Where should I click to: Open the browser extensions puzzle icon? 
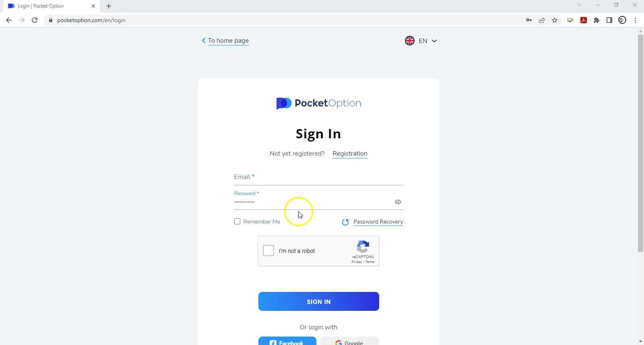coord(597,20)
